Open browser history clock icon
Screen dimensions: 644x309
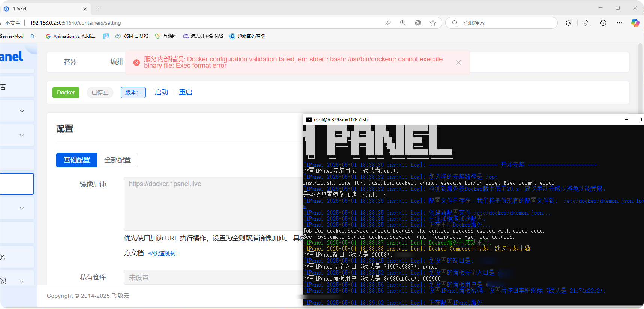point(603,23)
